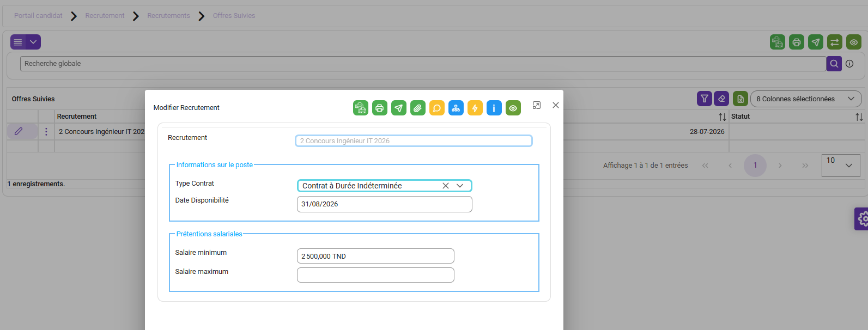Open the Recrutement breadcrumb link
This screenshot has height=330, width=868.
point(105,16)
